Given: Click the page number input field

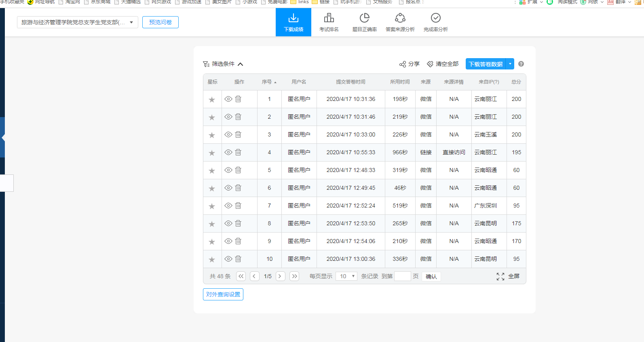Looking at the screenshot, I should tap(402, 276).
